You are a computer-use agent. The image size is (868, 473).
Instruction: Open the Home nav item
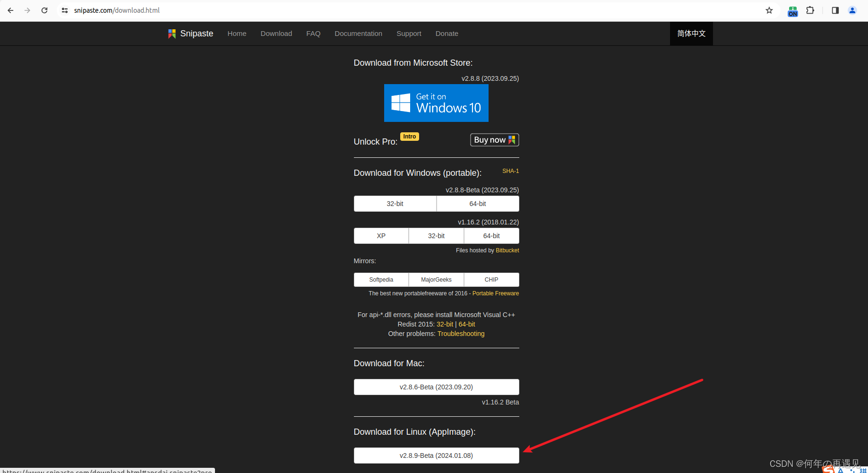[x=237, y=34]
